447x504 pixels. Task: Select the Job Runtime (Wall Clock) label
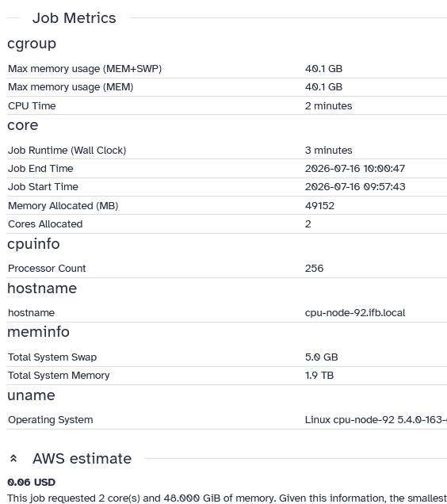67,151
